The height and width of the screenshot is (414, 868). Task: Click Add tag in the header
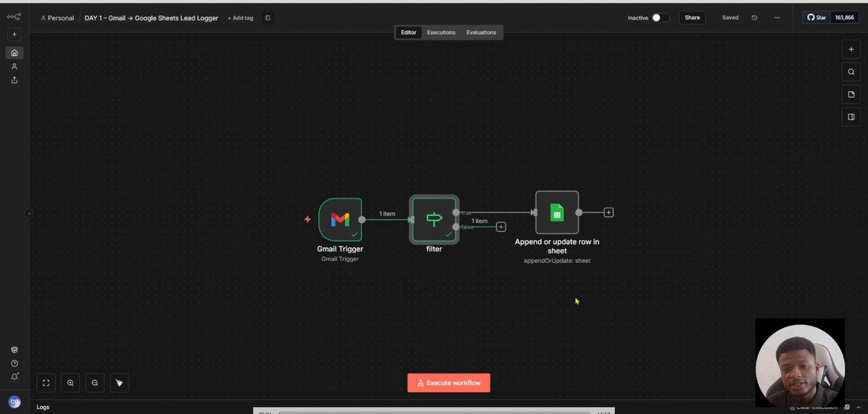coord(240,17)
